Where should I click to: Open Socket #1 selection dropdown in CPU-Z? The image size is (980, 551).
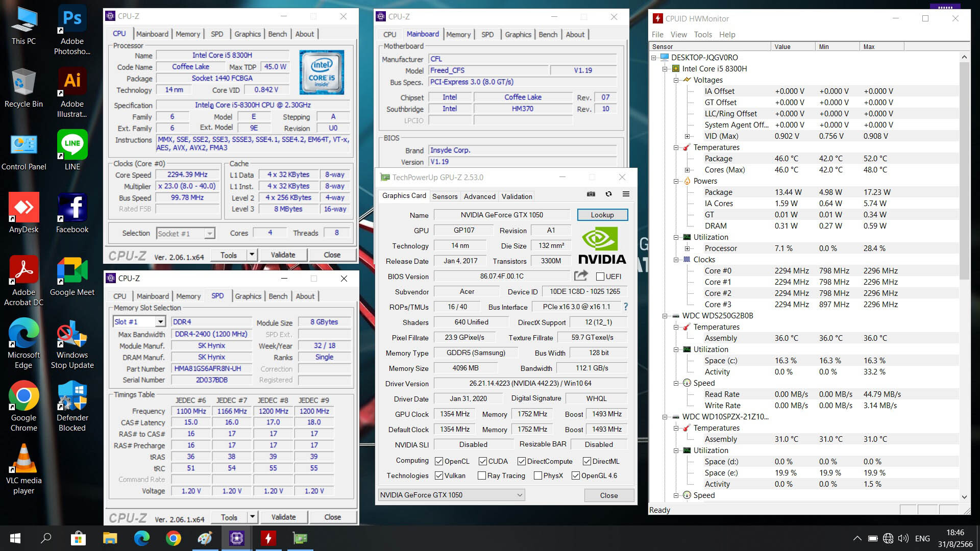tap(209, 234)
